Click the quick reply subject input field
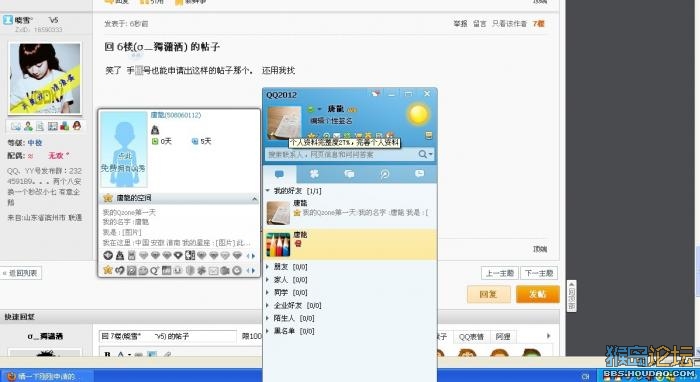The width and height of the screenshot is (700, 382). click(167, 336)
